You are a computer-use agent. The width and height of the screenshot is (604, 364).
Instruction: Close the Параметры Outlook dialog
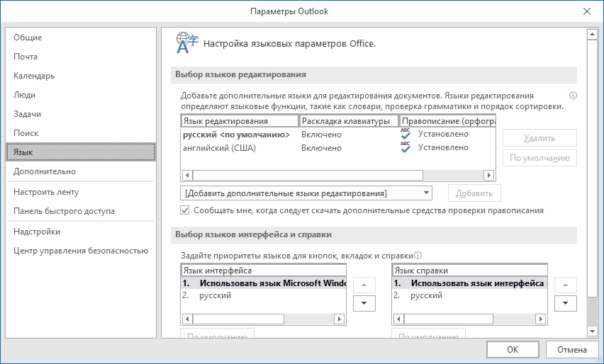click(587, 11)
